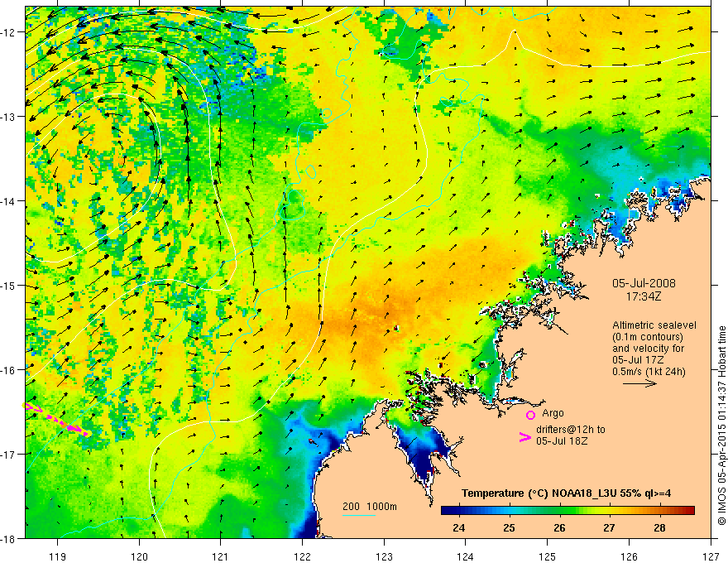Screen dimensions: 728x563
Task: Click the longitude axis label 126
Action: (x=629, y=556)
